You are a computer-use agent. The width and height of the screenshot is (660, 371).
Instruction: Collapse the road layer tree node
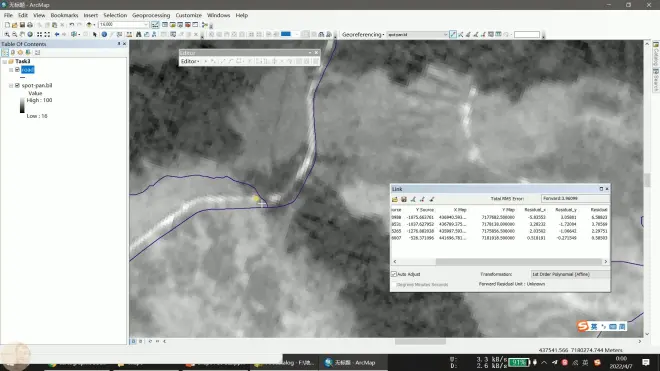coord(11,70)
